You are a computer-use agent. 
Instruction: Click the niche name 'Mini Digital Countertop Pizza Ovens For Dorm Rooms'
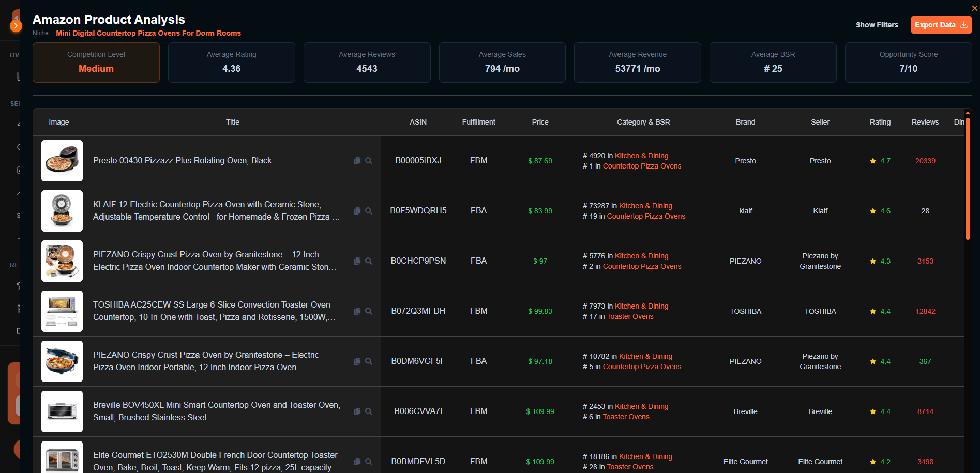(x=148, y=33)
